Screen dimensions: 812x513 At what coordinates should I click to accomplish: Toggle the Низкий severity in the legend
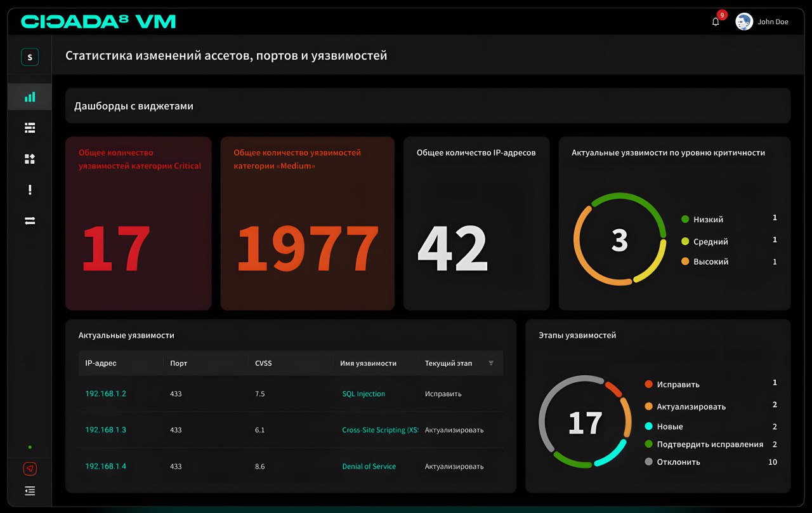coord(706,219)
